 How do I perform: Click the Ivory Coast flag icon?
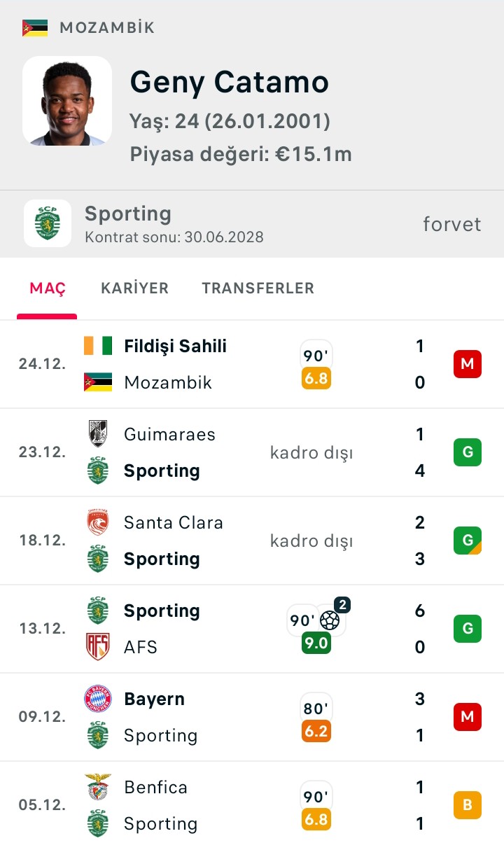(98, 346)
